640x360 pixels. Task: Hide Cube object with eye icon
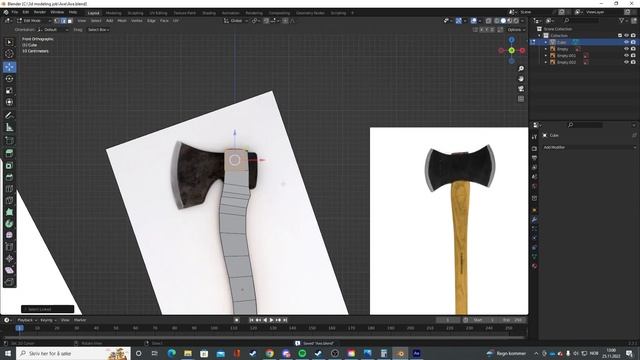[x=627, y=42]
